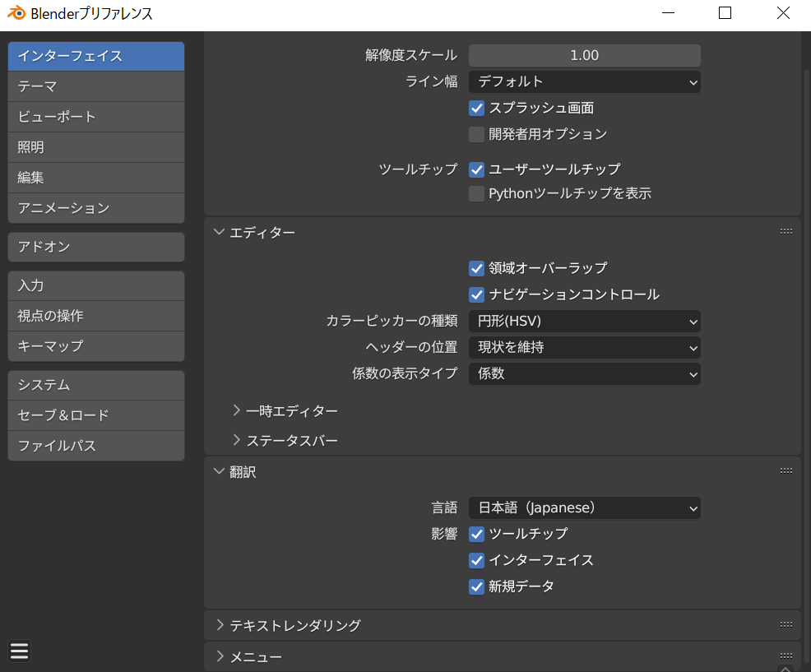The image size is (811, 672).
Task: Enable Pythonツールチップを表示 checkbox
Action: (476, 194)
